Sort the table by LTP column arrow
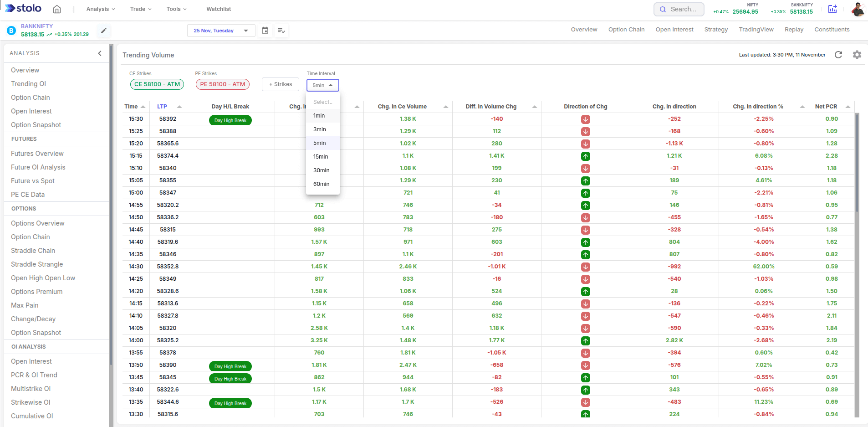Screen dimensions: 868x427 [x=179, y=106]
